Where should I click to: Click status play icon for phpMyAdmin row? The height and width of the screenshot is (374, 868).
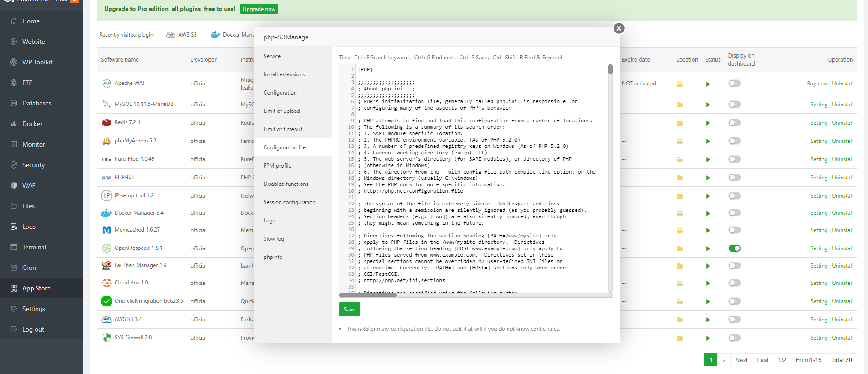pyautogui.click(x=708, y=142)
